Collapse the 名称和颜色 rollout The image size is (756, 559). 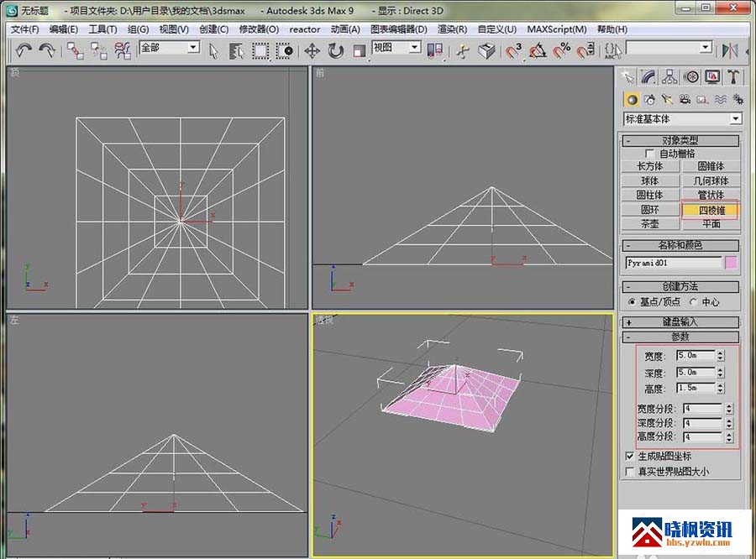click(680, 245)
